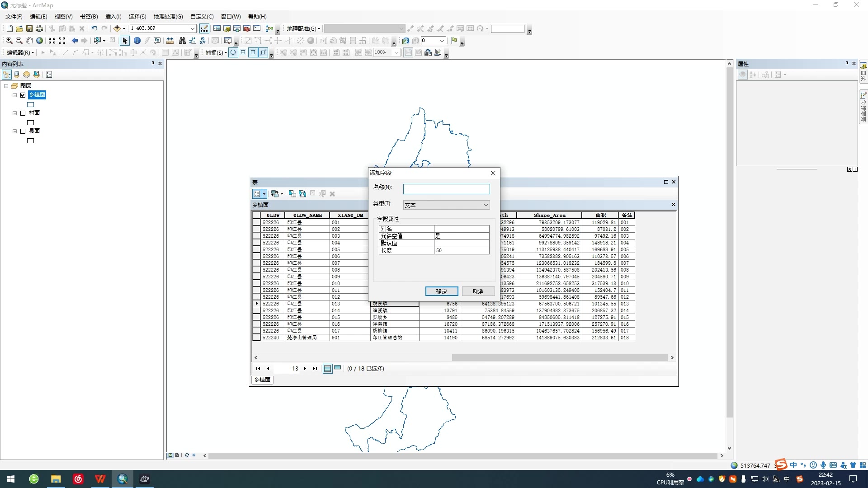
Task: Select the Identify tool
Action: pos(137,40)
